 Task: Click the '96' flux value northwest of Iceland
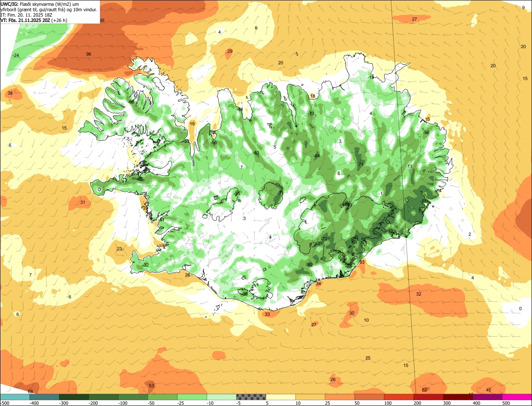89,54
